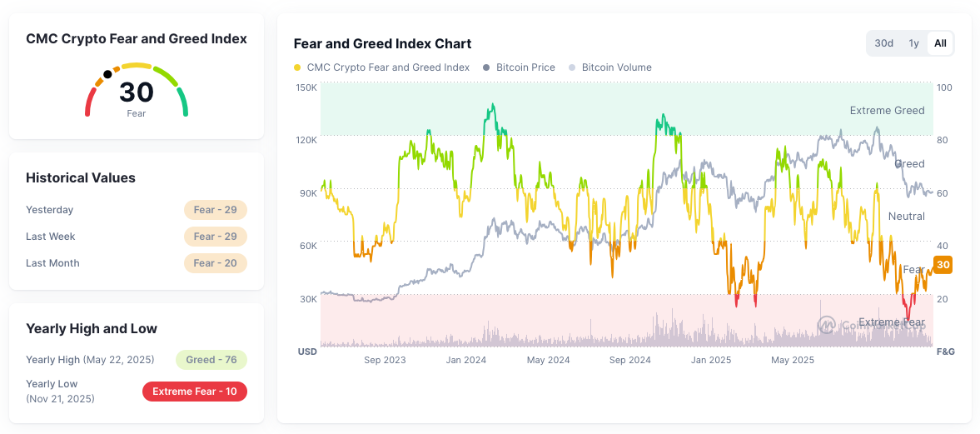Click the Yesterday Fear - 29 badge

(x=216, y=209)
